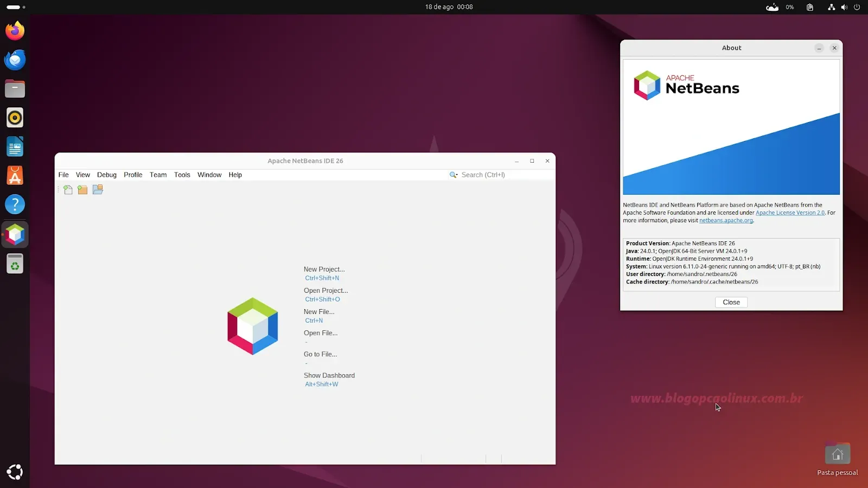Click the Cache directory line in About
Image resolution: width=868 pixels, height=488 pixels.
click(x=692, y=281)
